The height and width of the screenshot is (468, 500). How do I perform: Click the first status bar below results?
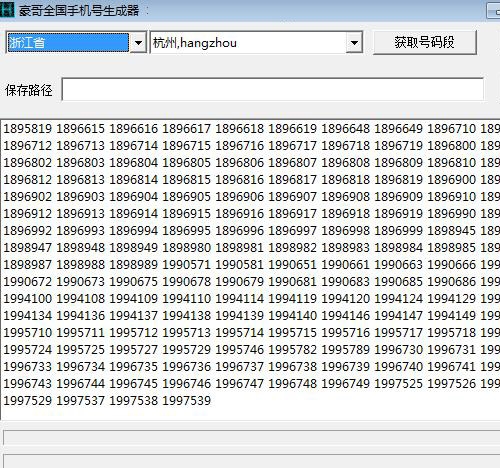[252, 437]
